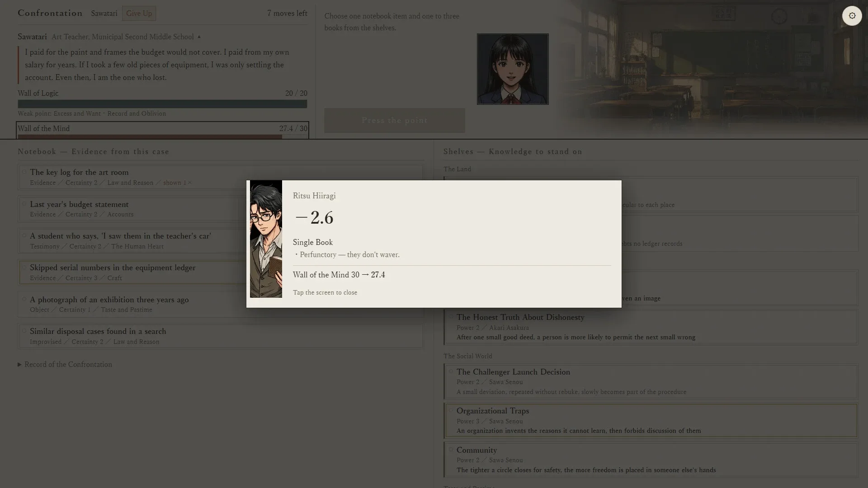This screenshot has width=868, height=488.
Task: Choose the book 'The Honest Truth About Dishonesty'
Action: pyautogui.click(x=651, y=327)
